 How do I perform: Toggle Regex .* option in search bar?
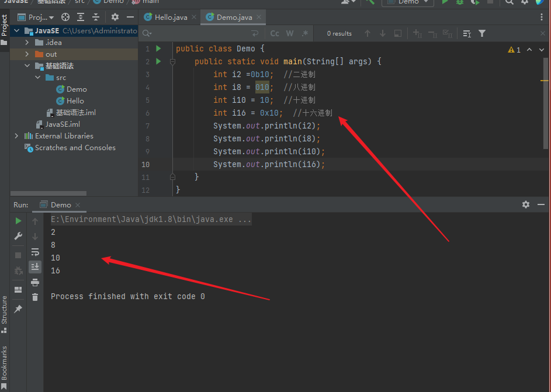pos(305,33)
